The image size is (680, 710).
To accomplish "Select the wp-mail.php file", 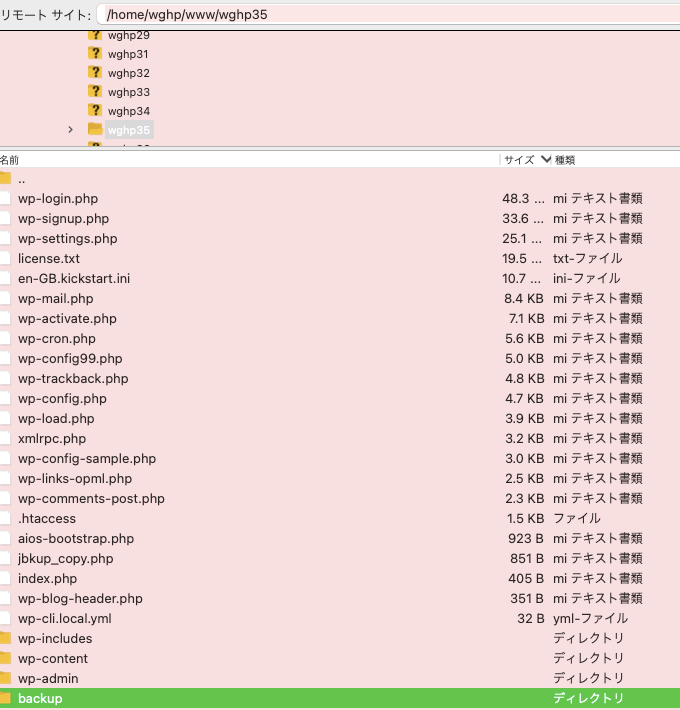I will 56,299.
